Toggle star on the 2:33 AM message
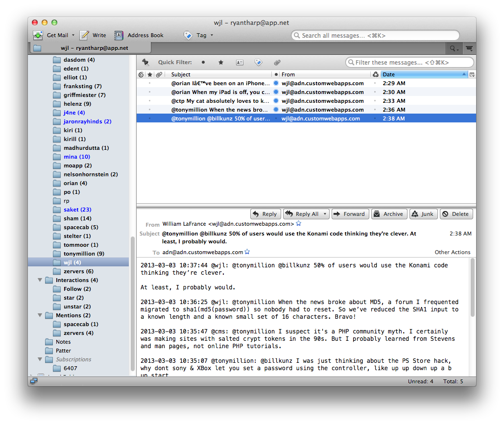This screenshot has width=504, height=425. coord(149,101)
